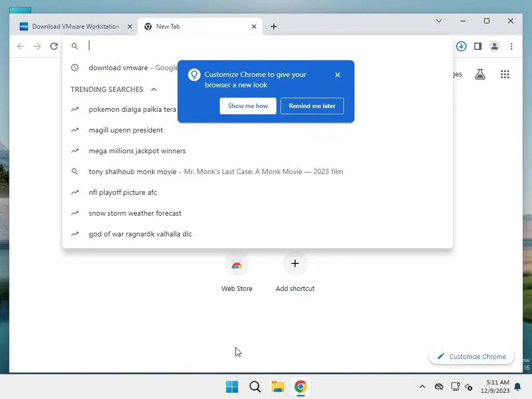The width and height of the screenshot is (532, 399).
Task: Dismiss the Customize Chrome popup
Action: [337, 75]
